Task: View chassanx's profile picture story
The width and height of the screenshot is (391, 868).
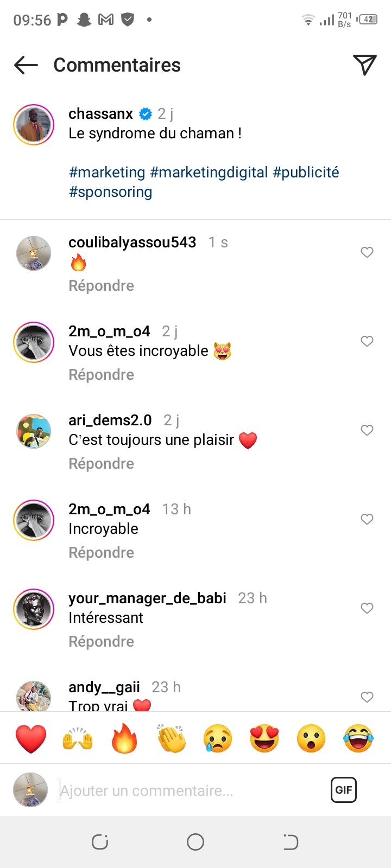Action: pyautogui.click(x=34, y=125)
